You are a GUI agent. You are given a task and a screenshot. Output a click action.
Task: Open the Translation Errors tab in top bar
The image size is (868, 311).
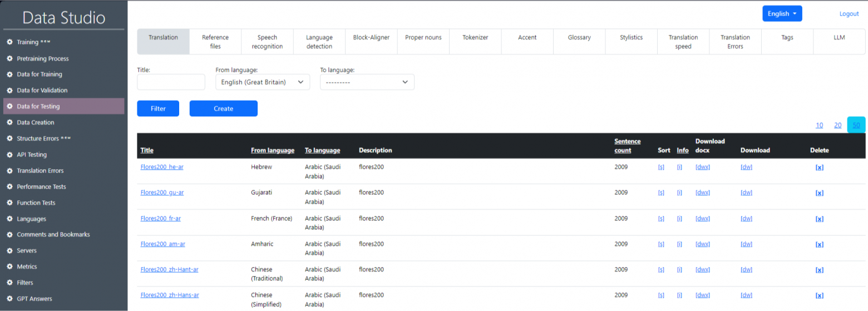(736, 42)
